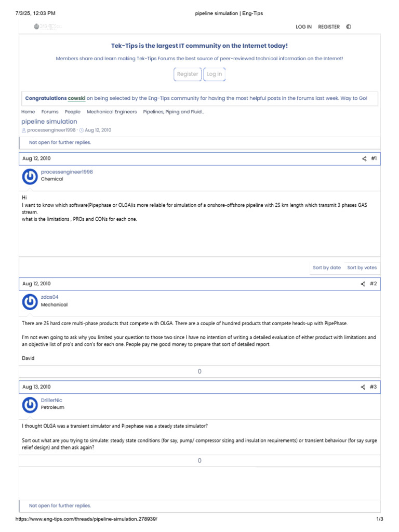Click the REGISTER header link
The image size is (399, 532).
[x=329, y=27]
